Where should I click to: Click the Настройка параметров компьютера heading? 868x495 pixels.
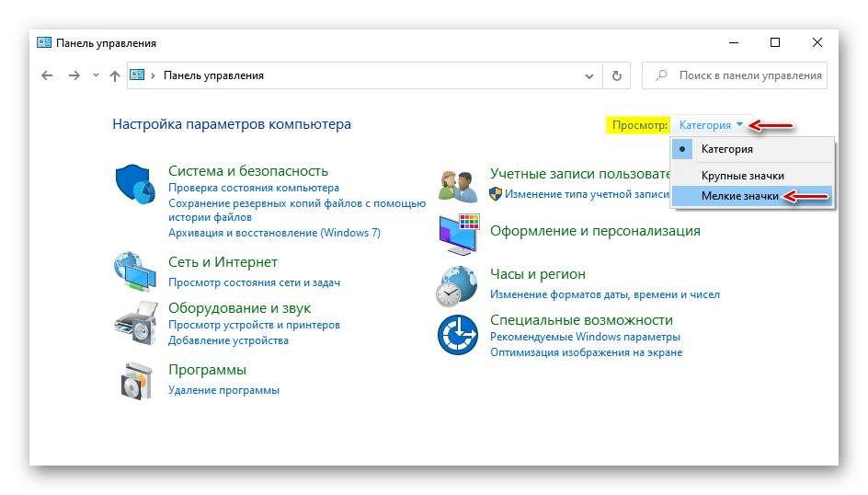(232, 124)
